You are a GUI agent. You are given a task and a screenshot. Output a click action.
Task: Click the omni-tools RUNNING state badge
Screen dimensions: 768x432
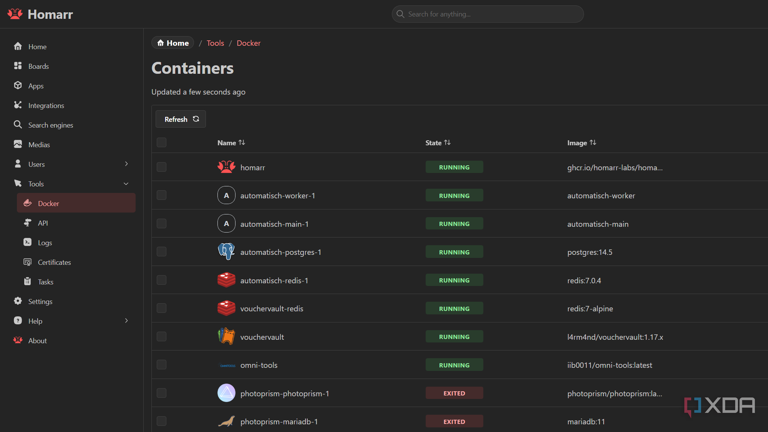(x=454, y=365)
